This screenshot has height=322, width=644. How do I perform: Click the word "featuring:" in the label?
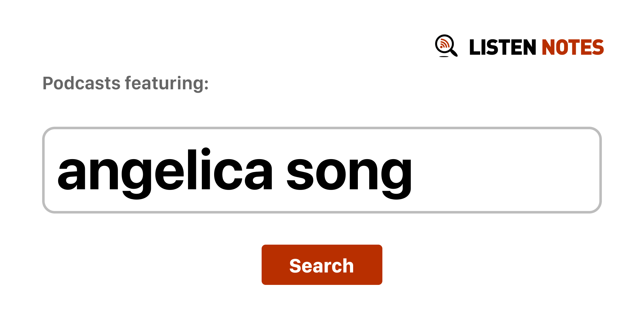tap(167, 83)
